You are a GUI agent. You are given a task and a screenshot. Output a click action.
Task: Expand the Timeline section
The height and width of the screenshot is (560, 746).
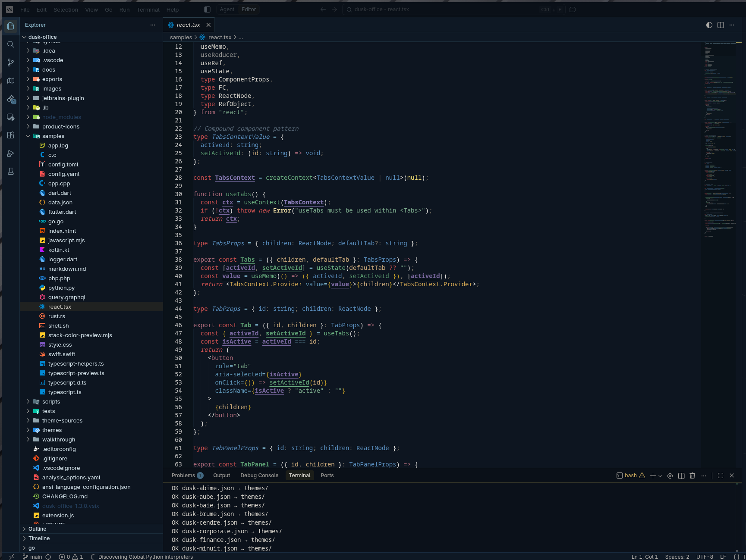91,538
